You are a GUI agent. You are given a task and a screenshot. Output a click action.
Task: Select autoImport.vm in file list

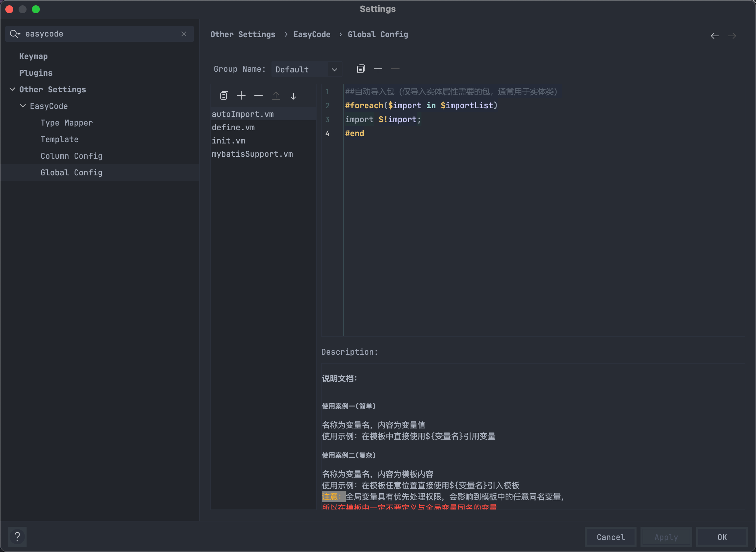pyautogui.click(x=264, y=114)
